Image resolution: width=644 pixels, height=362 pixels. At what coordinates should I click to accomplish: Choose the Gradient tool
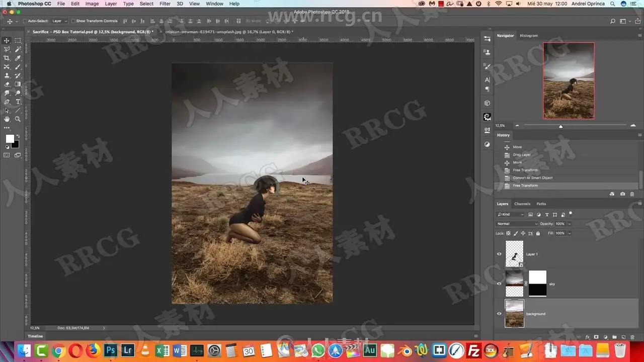[x=18, y=84]
